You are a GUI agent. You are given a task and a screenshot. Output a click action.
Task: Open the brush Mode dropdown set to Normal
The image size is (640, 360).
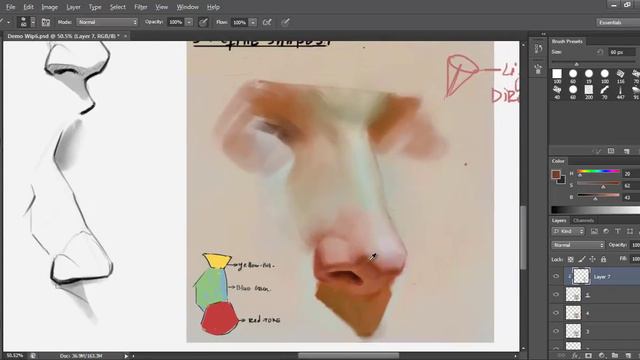tap(107, 22)
